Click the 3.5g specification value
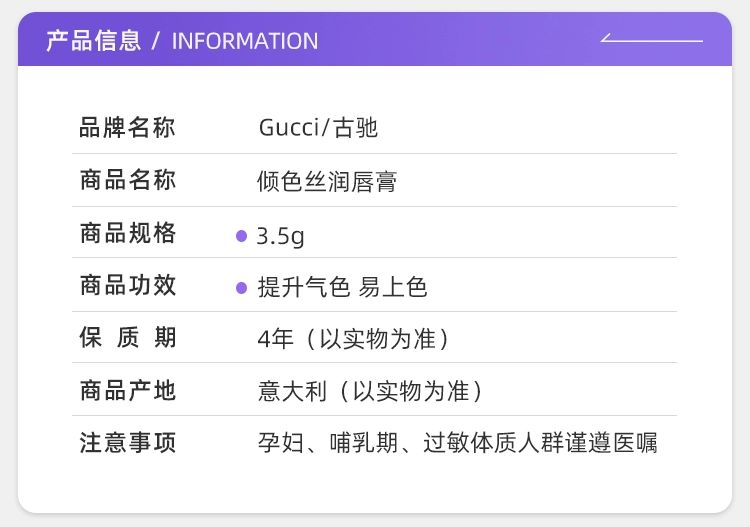The height and width of the screenshot is (527, 750). click(280, 236)
